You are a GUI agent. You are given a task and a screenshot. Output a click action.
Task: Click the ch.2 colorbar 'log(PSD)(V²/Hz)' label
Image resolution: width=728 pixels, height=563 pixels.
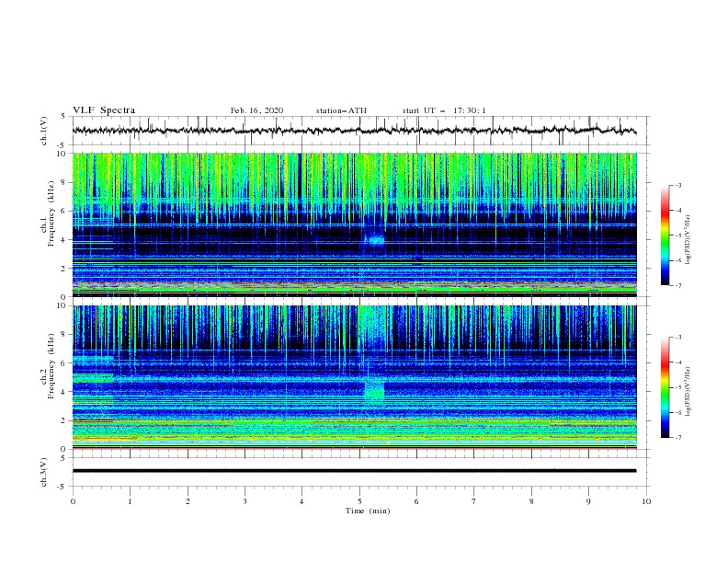coord(688,391)
